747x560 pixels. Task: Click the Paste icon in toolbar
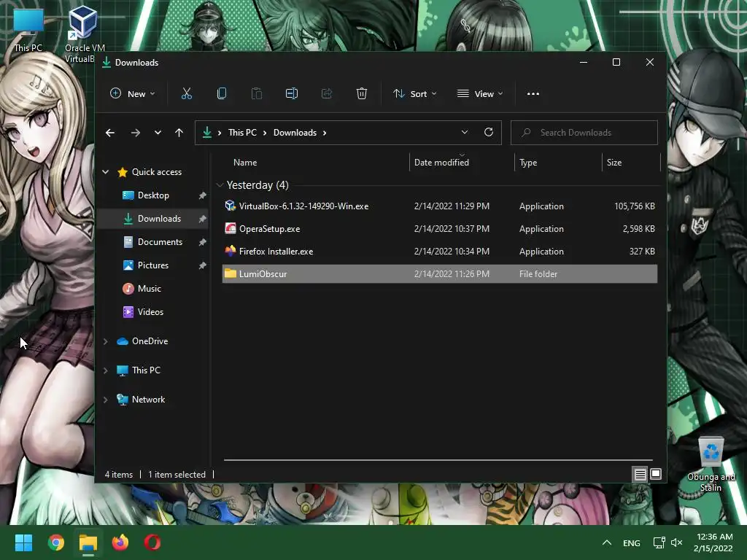(256, 94)
